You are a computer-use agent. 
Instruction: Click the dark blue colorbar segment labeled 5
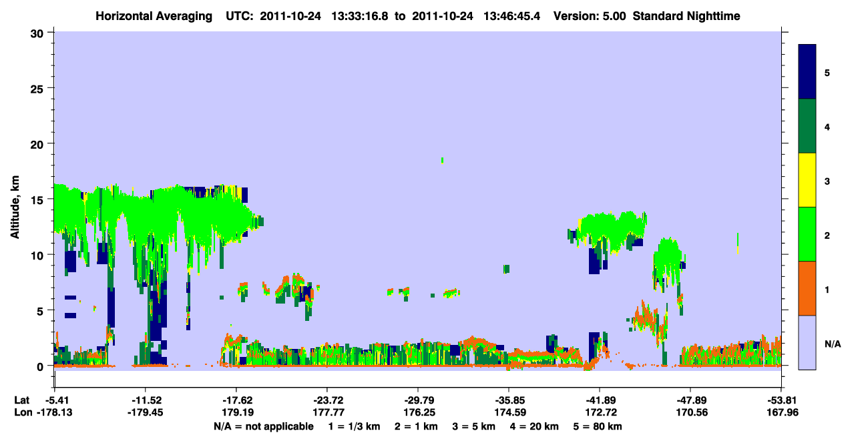tap(807, 72)
